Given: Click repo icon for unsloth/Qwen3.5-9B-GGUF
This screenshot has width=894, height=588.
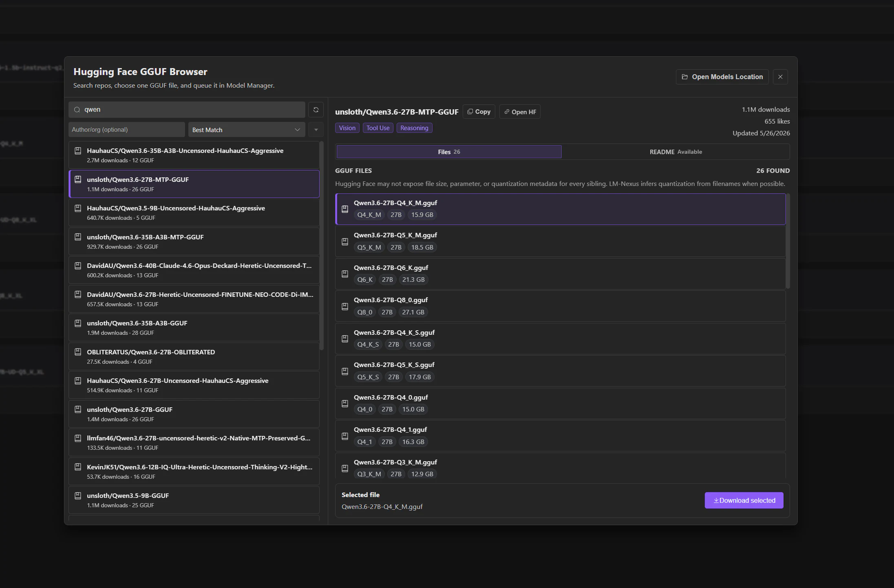Looking at the screenshot, I should tap(78, 496).
